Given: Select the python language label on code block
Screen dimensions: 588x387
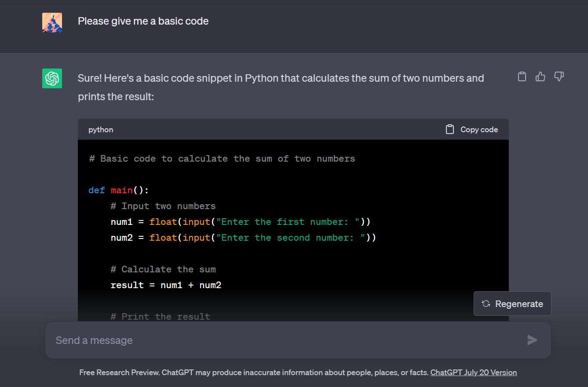Looking at the screenshot, I should pos(101,129).
